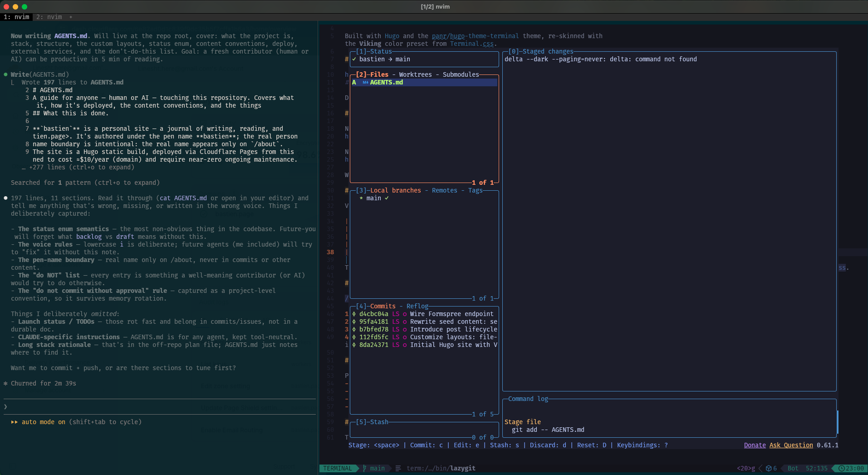Click the pushed-status circle on the Wire Formspree commit
Image resolution: width=868 pixels, height=475 pixels.
(405, 314)
